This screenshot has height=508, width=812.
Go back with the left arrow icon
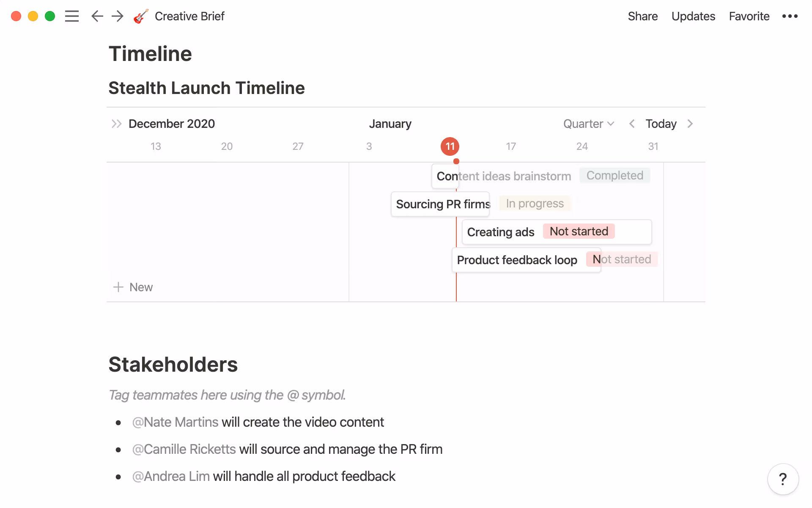click(x=97, y=16)
